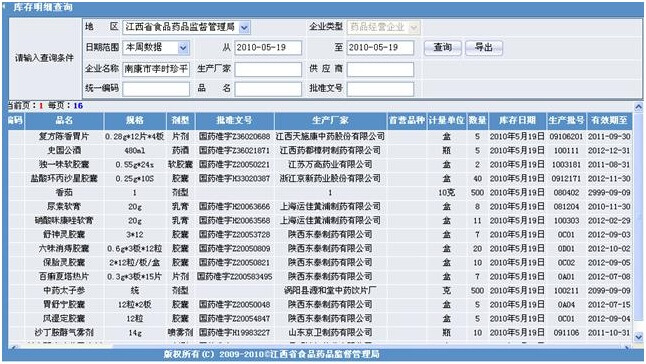The image size is (646, 364).
Task: Focus the 生产厂家 manufacturer input field
Action: click(x=268, y=69)
